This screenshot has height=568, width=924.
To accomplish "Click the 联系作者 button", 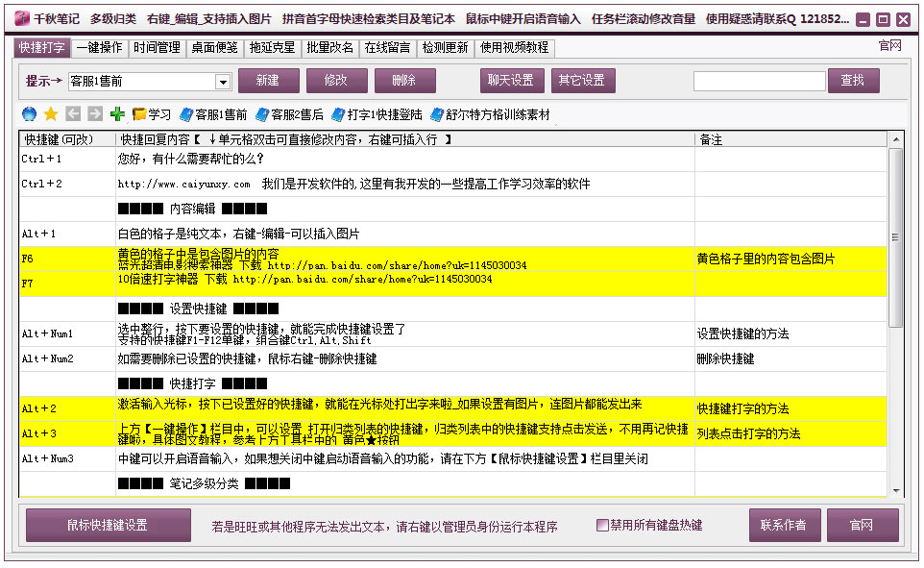I will point(784,525).
